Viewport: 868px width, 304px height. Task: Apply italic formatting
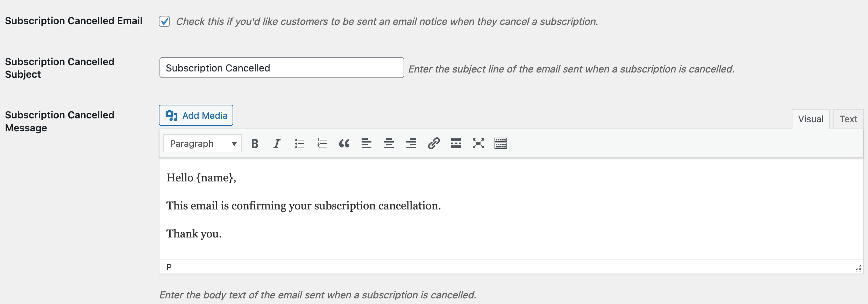[x=277, y=144]
